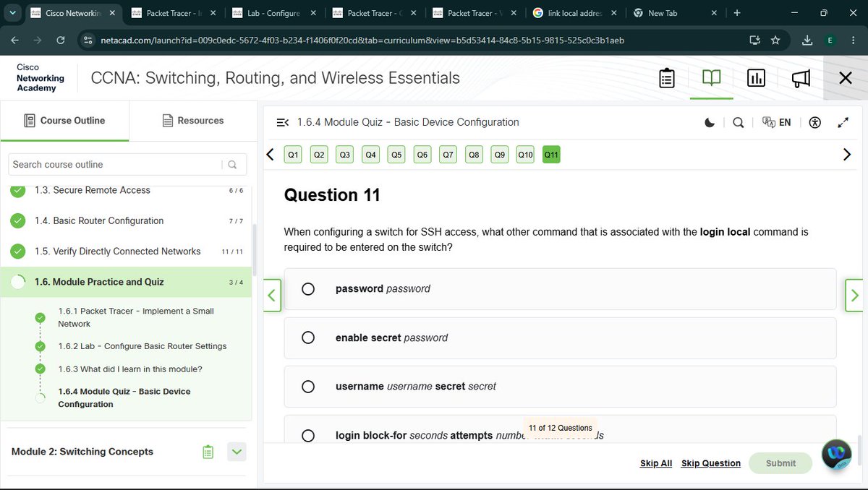Image resolution: width=868 pixels, height=490 pixels.
Task: Click the Cisco Networking Academy logo
Action: point(41,77)
